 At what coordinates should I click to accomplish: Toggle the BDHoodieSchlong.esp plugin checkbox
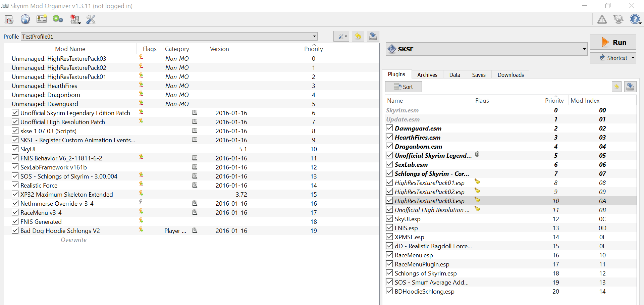click(x=389, y=291)
